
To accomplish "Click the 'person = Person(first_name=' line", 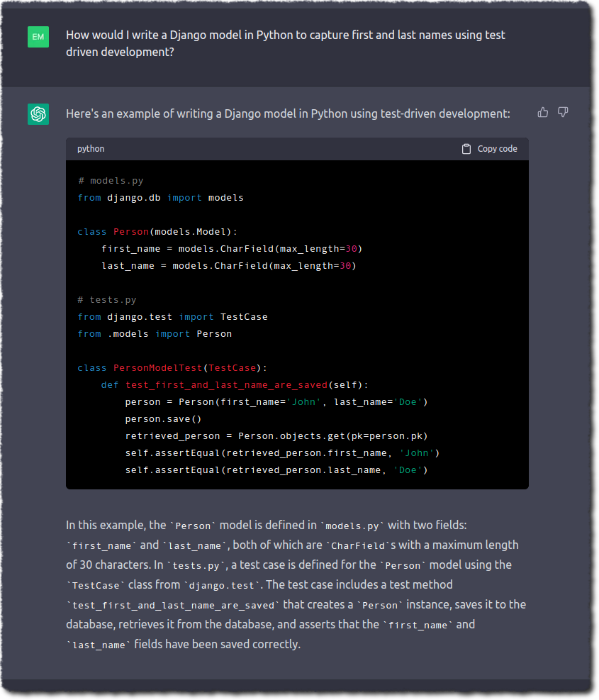I will (276, 402).
